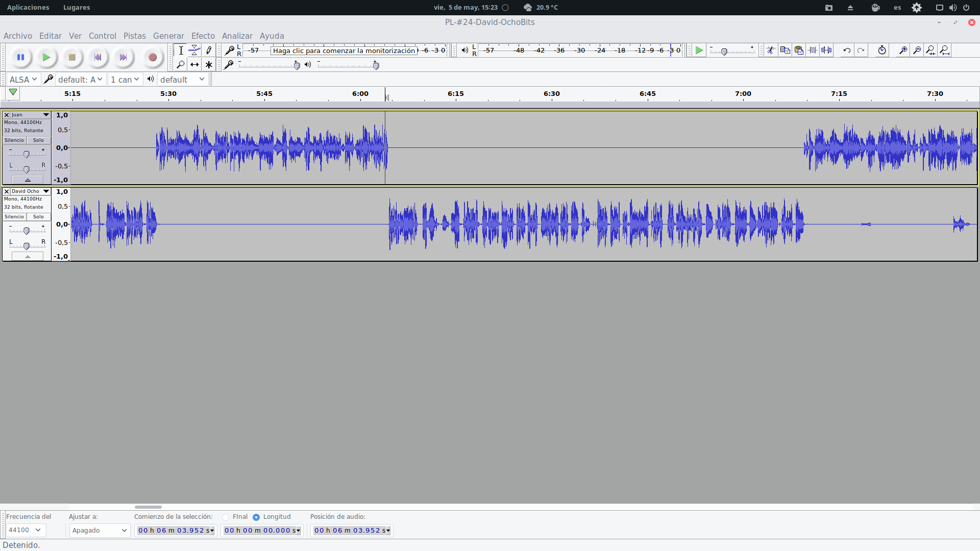Click the Zoom In magnifier
Viewport: 980px width, 551px height.
point(903,50)
